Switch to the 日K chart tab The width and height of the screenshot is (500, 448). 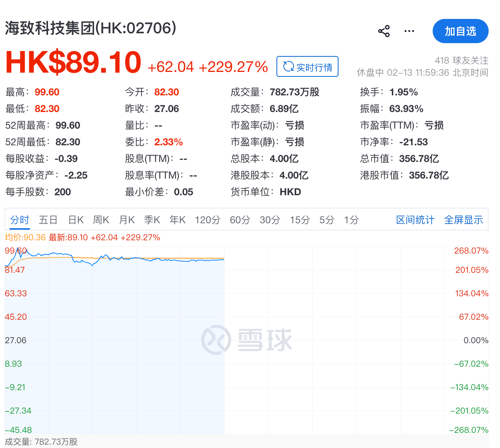pyautogui.click(x=76, y=220)
